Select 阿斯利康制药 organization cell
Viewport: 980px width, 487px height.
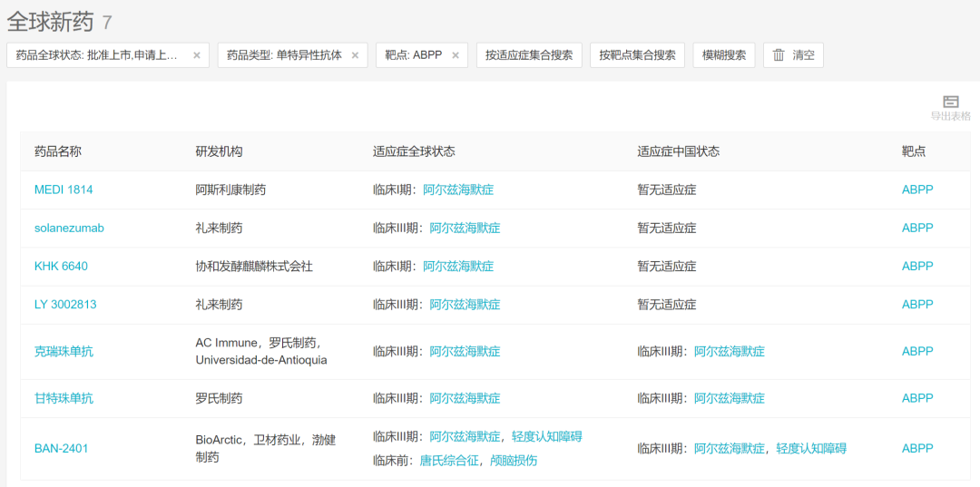(x=230, y=190)
